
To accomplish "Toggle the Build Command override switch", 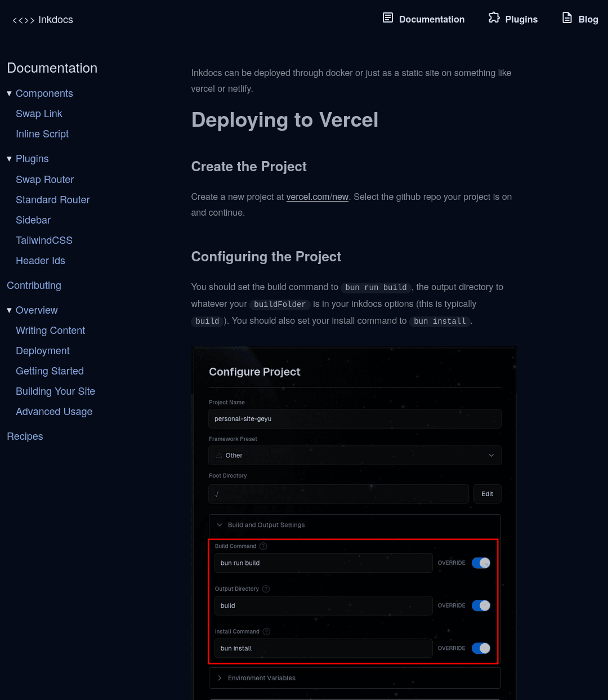I will (x=481, y=563).
